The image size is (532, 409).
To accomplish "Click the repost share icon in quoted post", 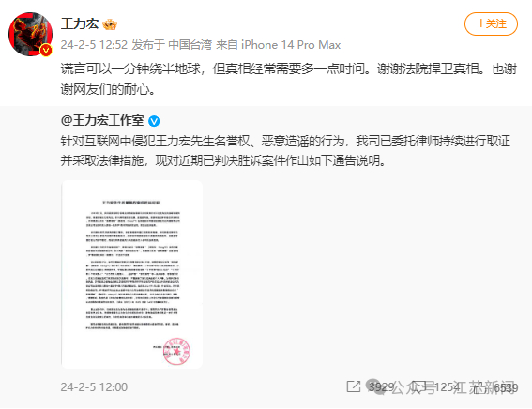I will 354,386.
